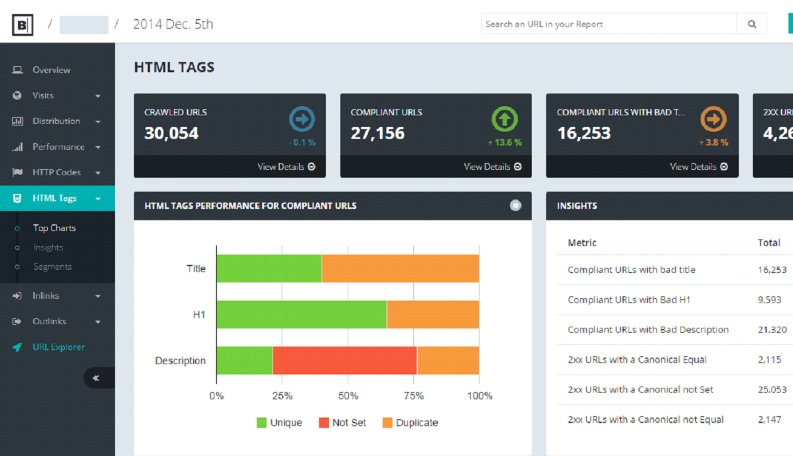This screenshot has height=456, width=793.
Task: Open Segments submenu item
Action: point(52,266)
